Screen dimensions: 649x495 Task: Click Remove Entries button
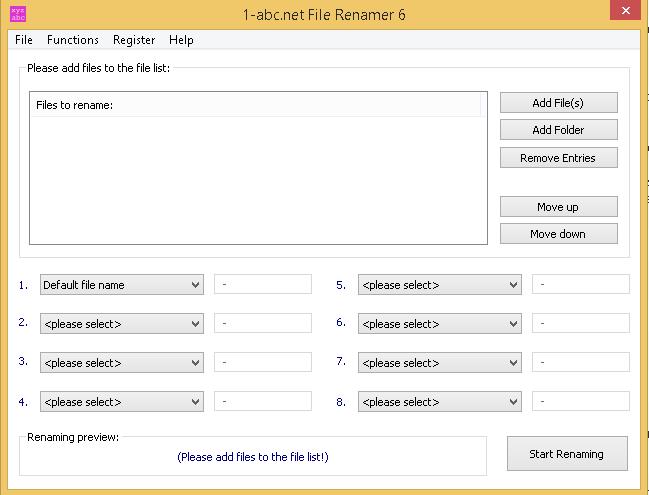point(559,158)
